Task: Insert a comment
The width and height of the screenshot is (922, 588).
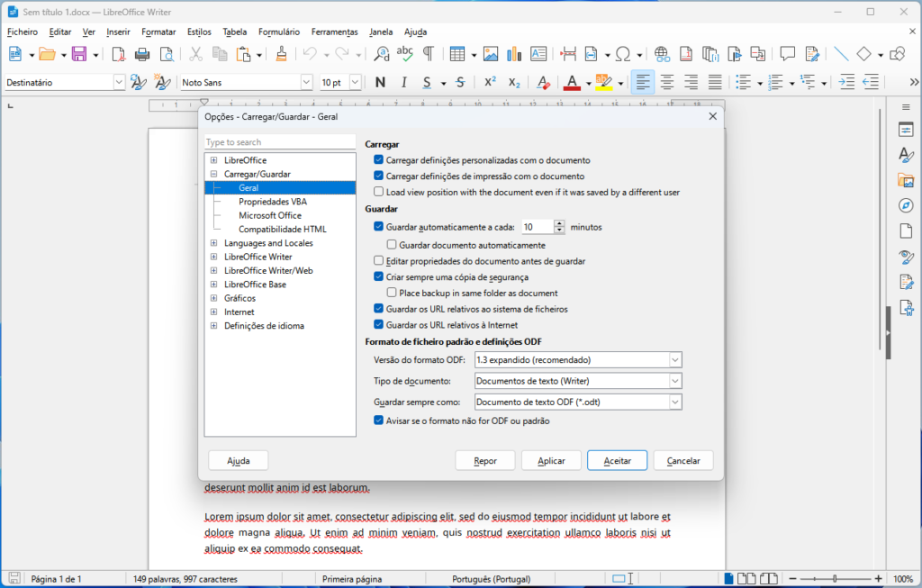Action: [x=788, y=53]
